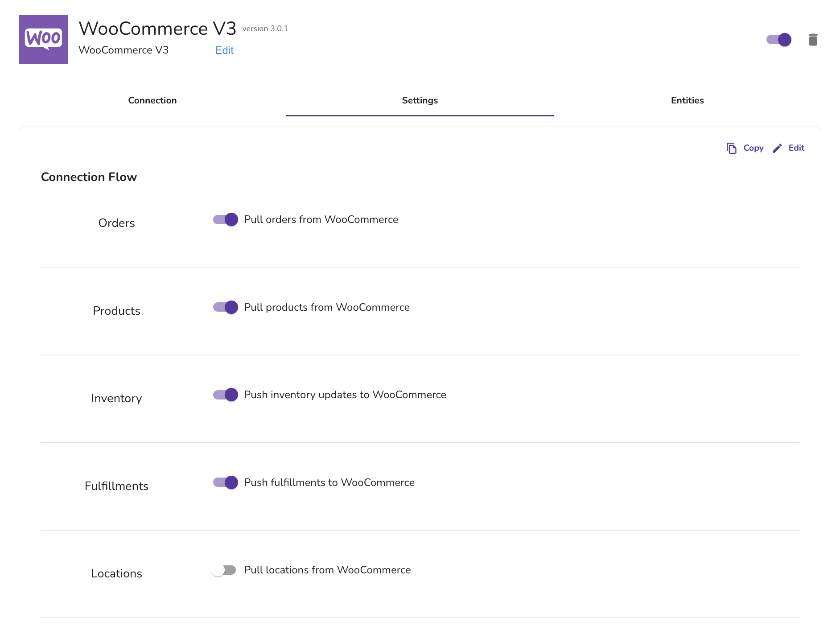Screen dimensions: 840x626
Task: Click the pencil edit icon
Action: tap(777, 148)
